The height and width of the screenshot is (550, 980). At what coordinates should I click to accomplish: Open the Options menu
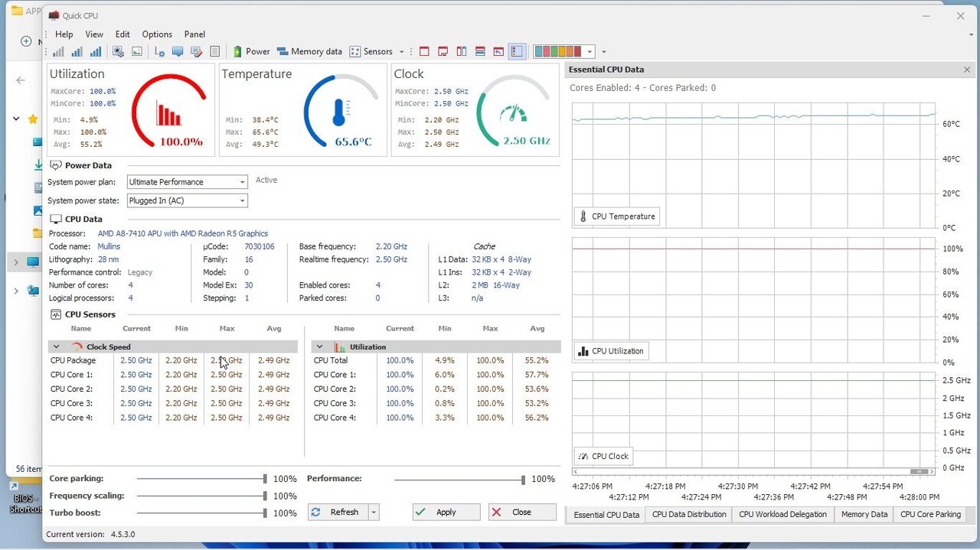coord(157,34)
